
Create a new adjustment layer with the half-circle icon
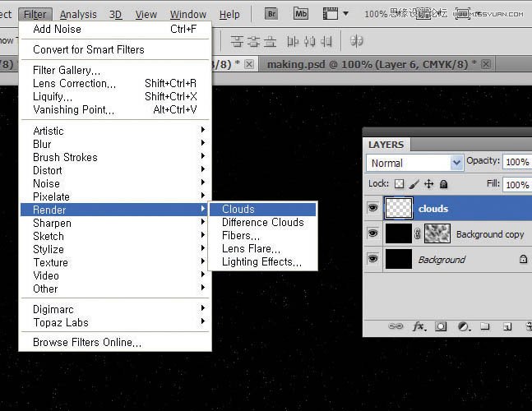pos(463,326)
